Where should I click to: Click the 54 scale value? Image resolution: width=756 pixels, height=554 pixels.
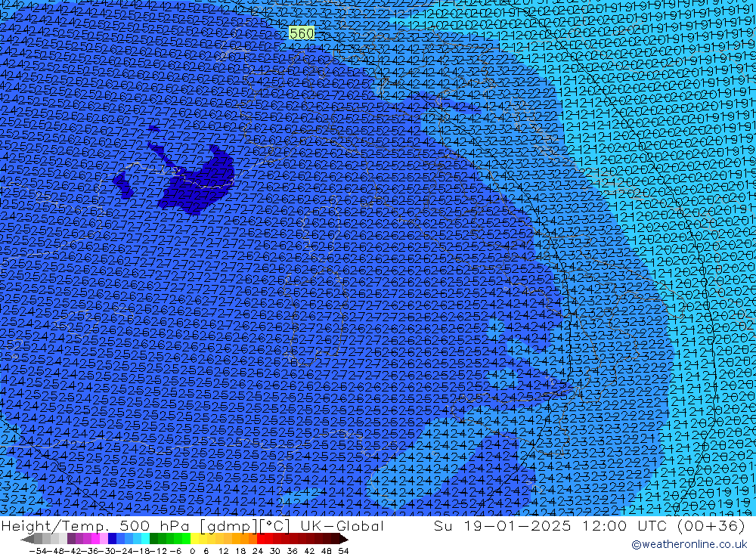point(343,551)
